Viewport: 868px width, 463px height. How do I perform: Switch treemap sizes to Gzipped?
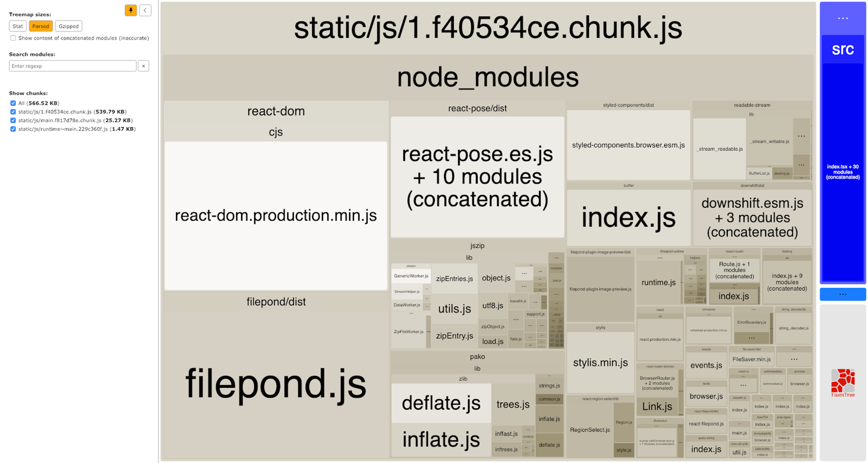68,26
